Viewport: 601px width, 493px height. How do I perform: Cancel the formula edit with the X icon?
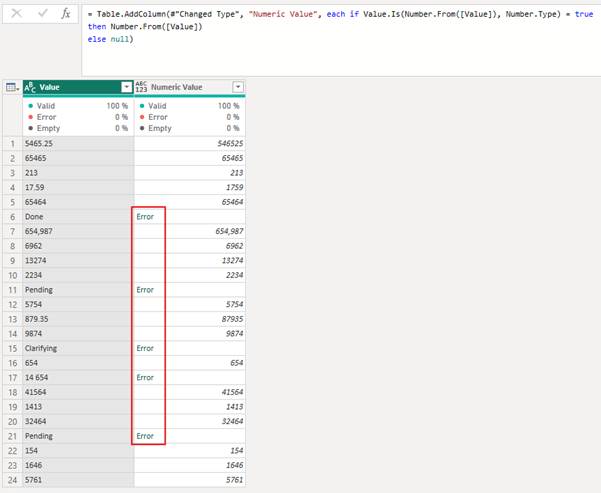click(x=16, y=14)
